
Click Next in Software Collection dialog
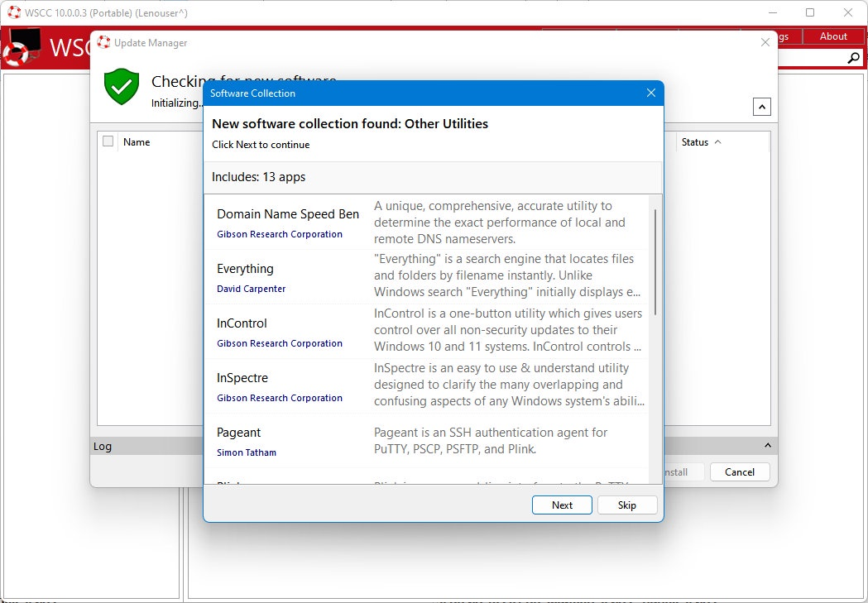pos(562,505)
